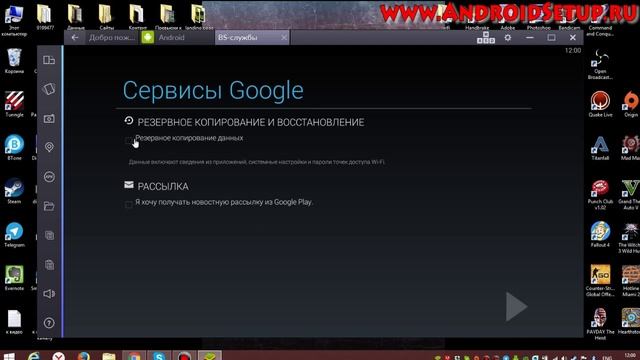Viewport: 640px width, 360px height.
Task: Open File Explorer from the taskbar
Action: 109,356
